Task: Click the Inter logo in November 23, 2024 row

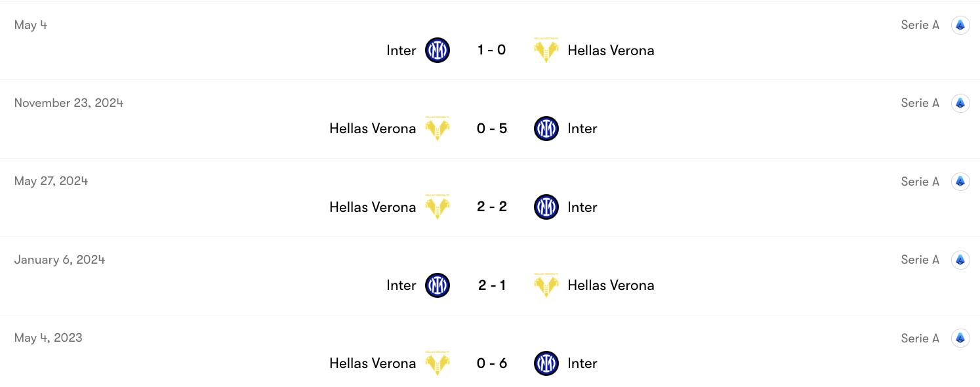Action: coord(546,129)
